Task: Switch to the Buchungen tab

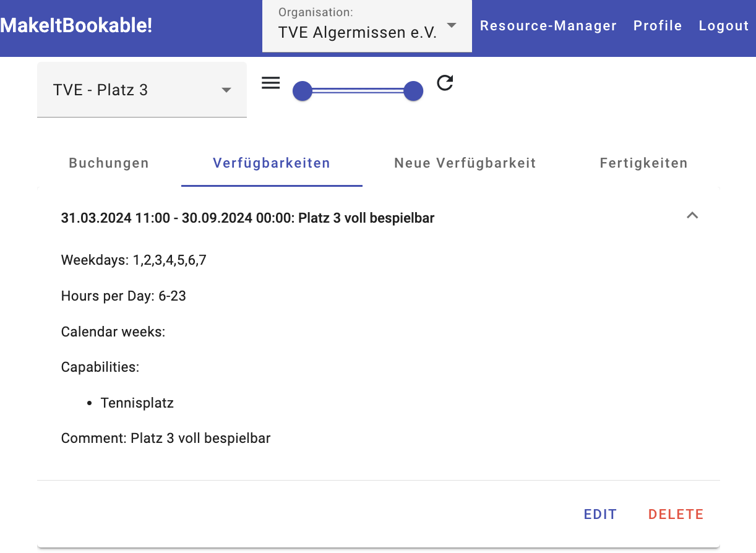Action: point(109,163)
